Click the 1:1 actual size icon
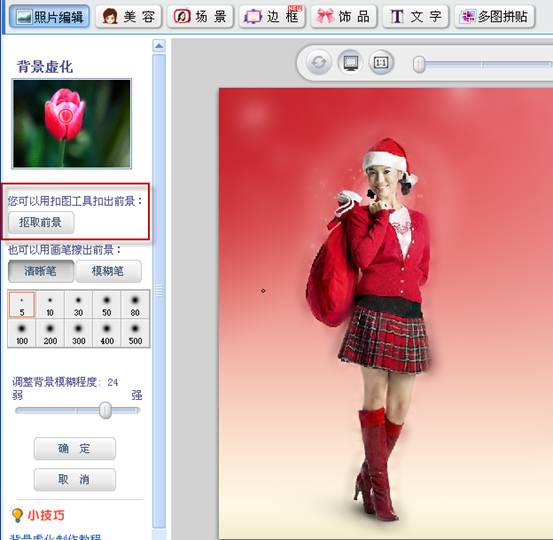The height and width of the screenshot is (540, 553). [381, 62]
